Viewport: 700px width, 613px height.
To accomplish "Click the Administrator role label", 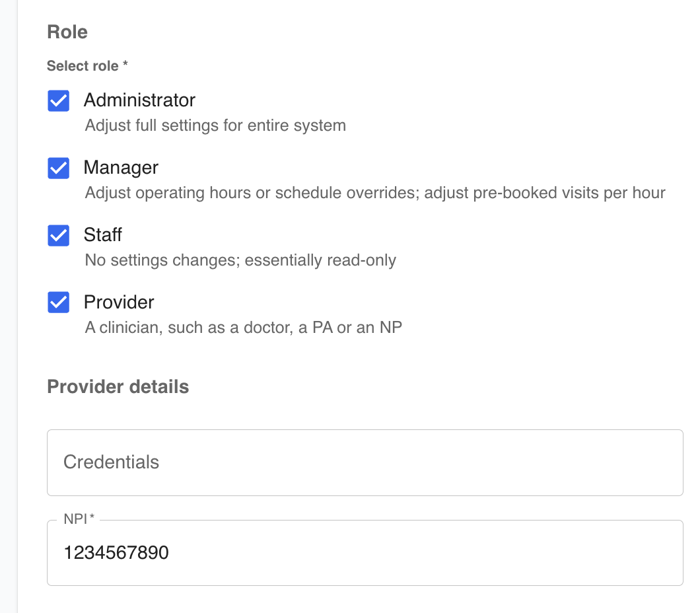I will [x=139, y=100].
